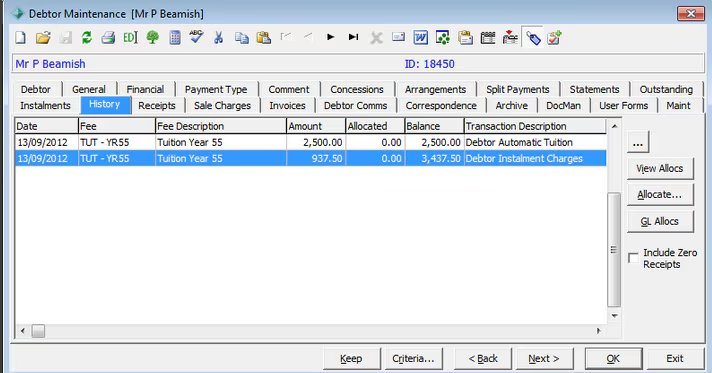Screen dimensions: 712x373
Task: Switch to the Debtor Comms tab
Action: coord(356,105)
